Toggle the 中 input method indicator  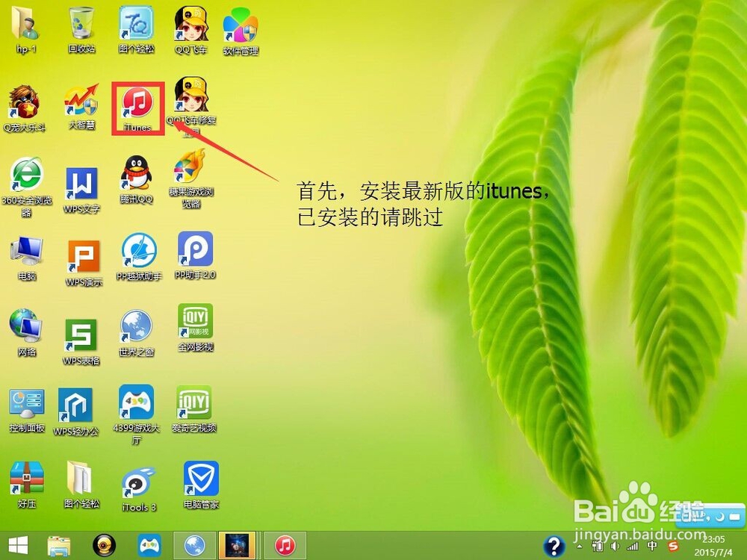pos(653,547)
